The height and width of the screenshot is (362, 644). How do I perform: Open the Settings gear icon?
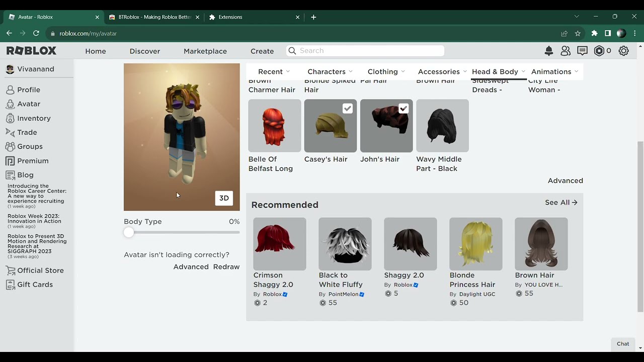pyautogui.click(x=624, y=51)
